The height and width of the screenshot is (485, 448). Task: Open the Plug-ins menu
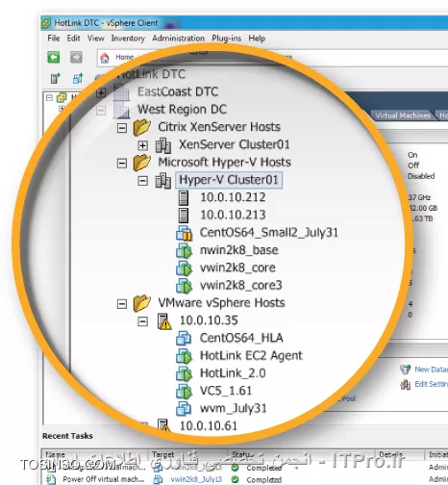(226, 38)
